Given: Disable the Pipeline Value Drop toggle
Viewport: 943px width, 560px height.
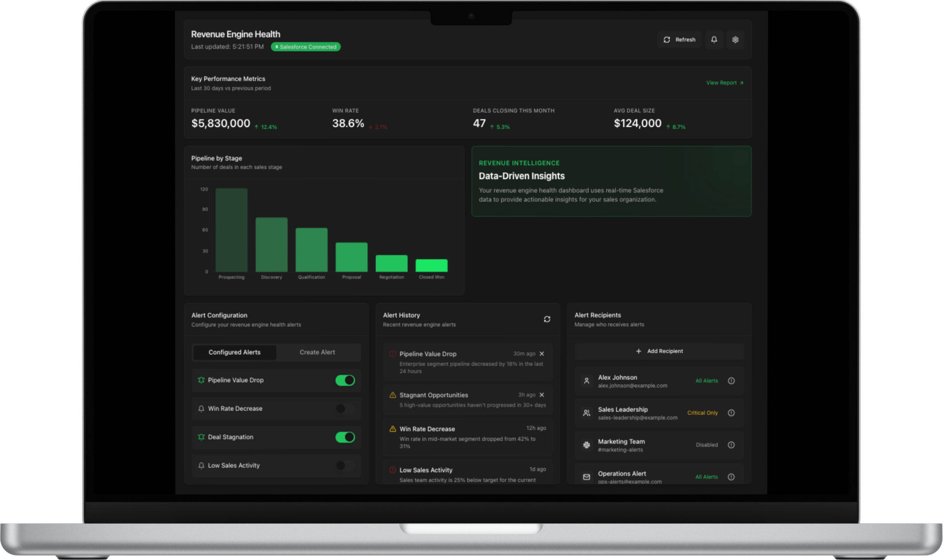Looking at the screenshot, I should 345,380.
